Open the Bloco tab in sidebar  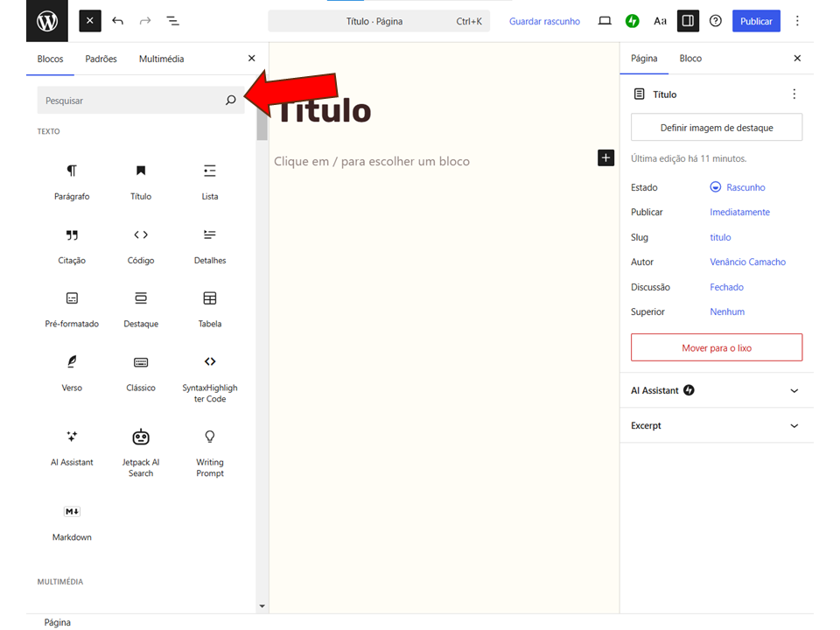[690, 59]
